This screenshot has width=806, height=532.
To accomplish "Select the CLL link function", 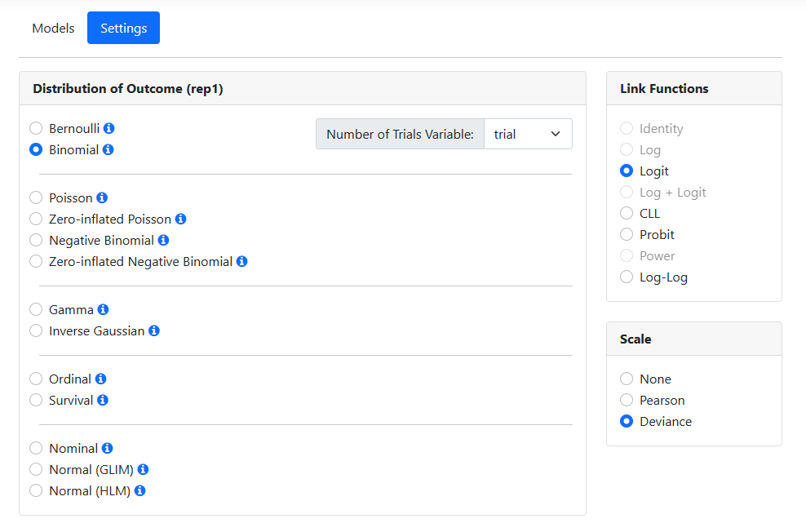I will tap(627, 214).
